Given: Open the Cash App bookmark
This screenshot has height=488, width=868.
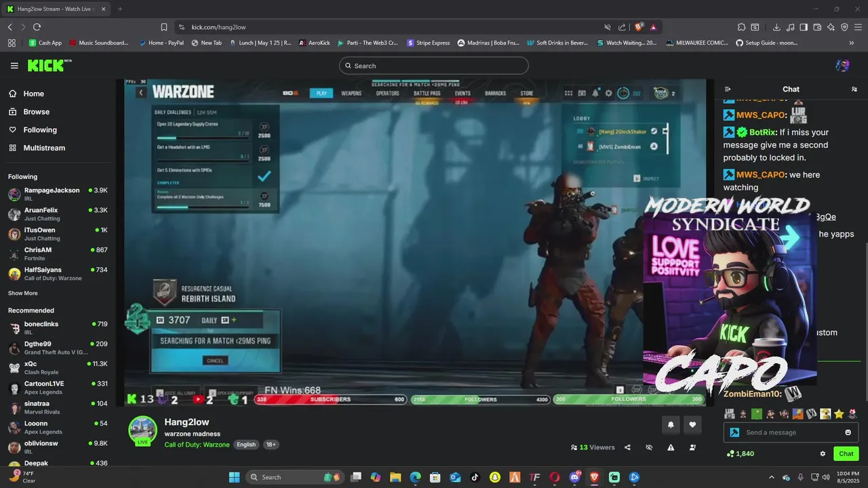Looking at the screenshot, I should pyautogui.click(x=45, y=43).
